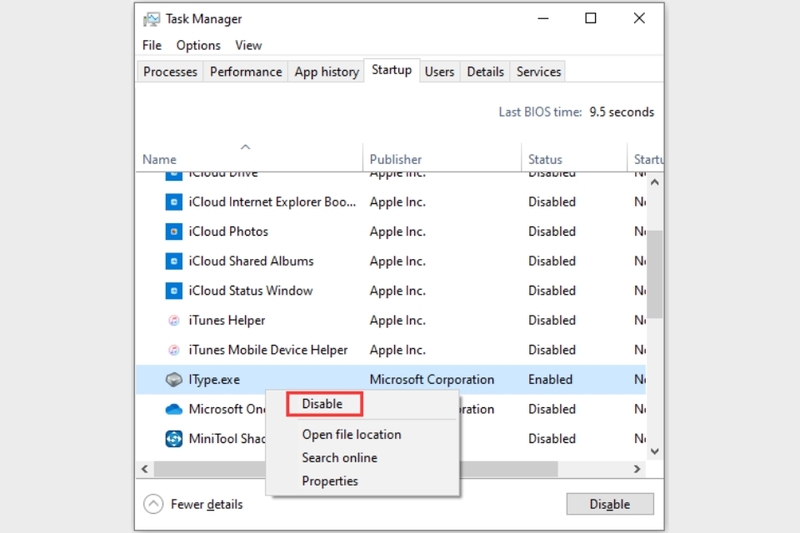Click Apple Inc. publisher of iCloud Shared Albums
800x533 pixels.
pos(397,261)
